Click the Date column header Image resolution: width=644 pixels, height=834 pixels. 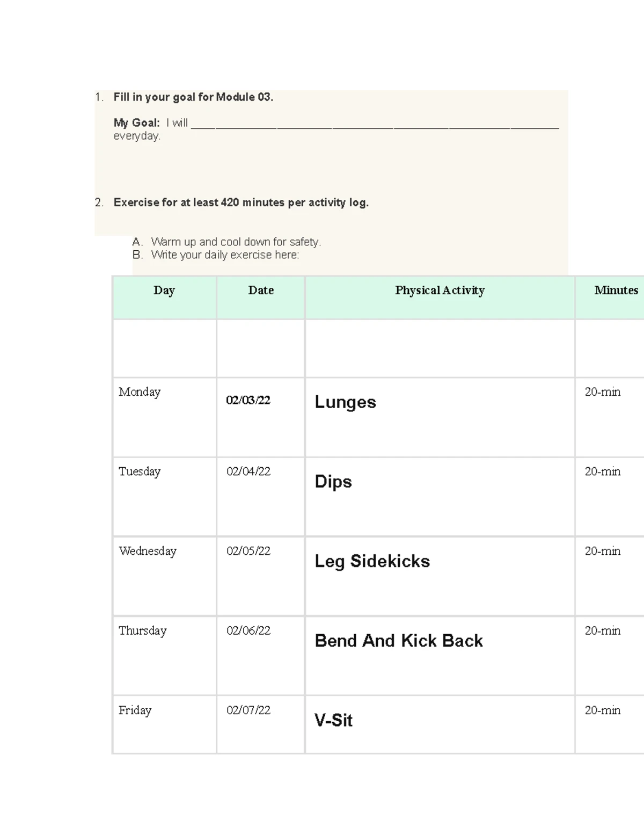[261, 291]
